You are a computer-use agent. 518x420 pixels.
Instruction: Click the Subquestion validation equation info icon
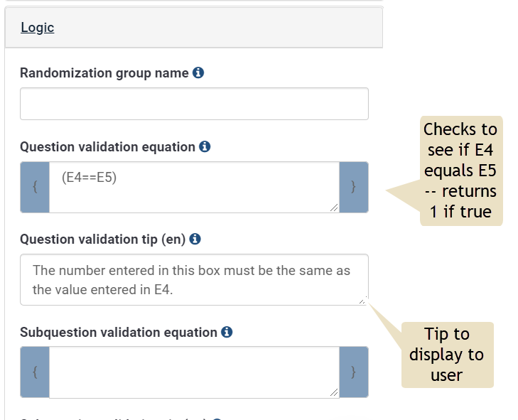click(x=227, y=332)
